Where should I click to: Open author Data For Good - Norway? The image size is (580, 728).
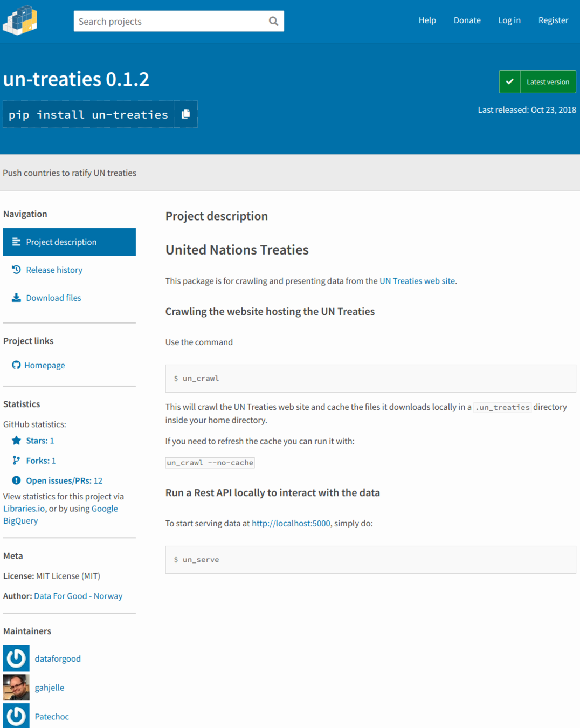78,596
